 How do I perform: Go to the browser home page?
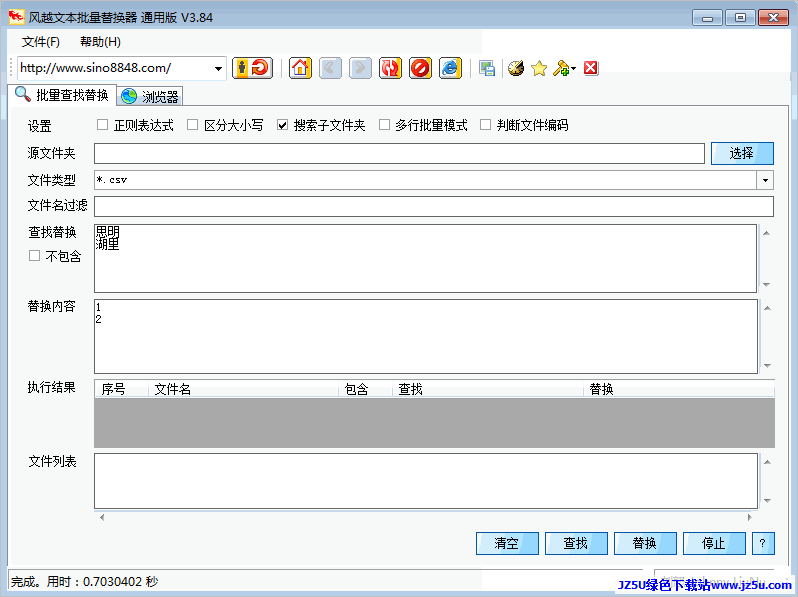(x=300, y=68)
